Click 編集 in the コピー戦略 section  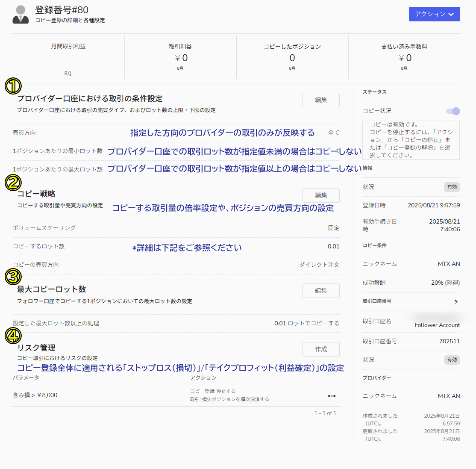point(321,195)
